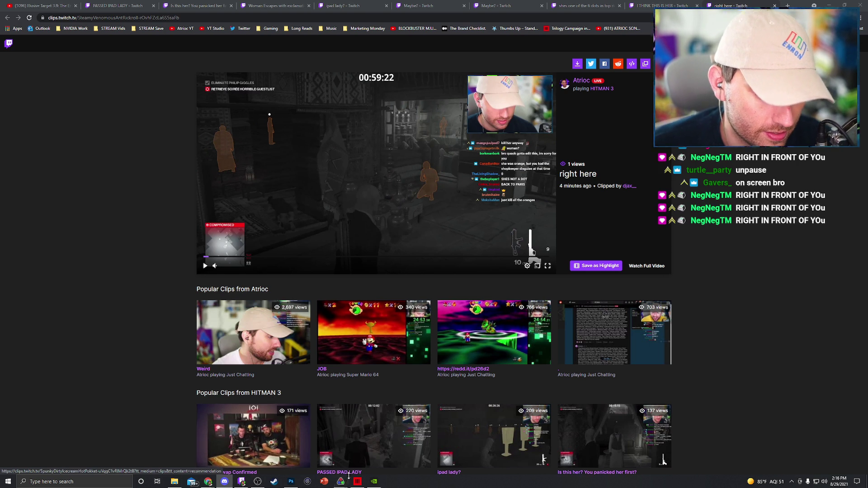The width and height of the screenshot is (868, 488).
Task: Open the 'Weird' clip thumbnail
Action: tap(253, 332)
